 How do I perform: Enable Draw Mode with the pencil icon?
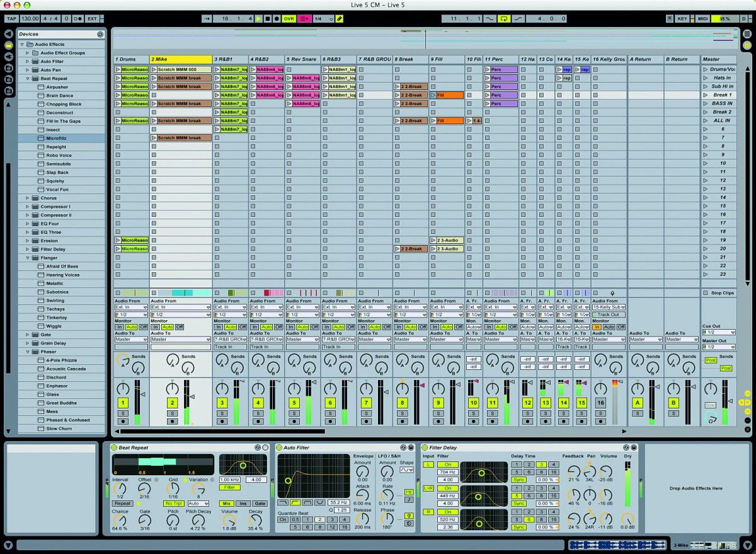[340, 19]
